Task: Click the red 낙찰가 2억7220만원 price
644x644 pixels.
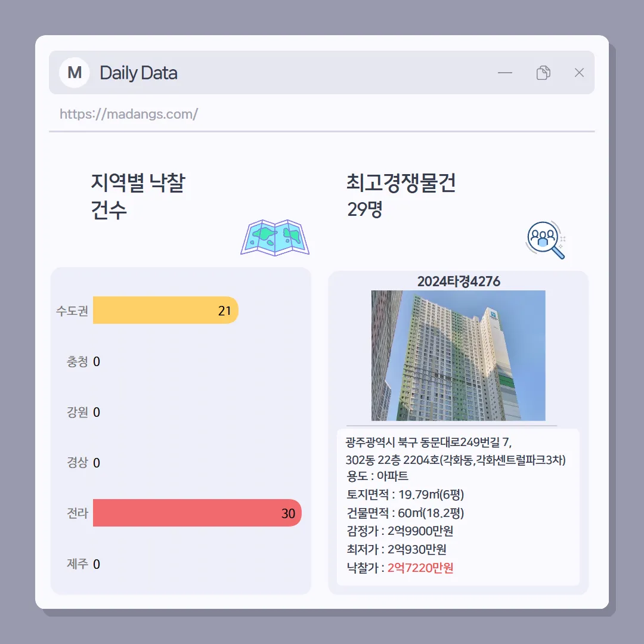Action: tap(420, 568)
